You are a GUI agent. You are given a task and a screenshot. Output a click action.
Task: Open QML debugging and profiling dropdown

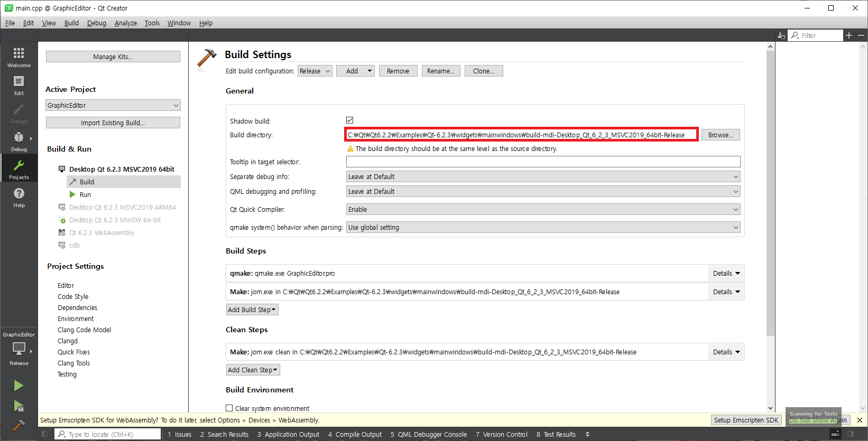pos(543,191)
